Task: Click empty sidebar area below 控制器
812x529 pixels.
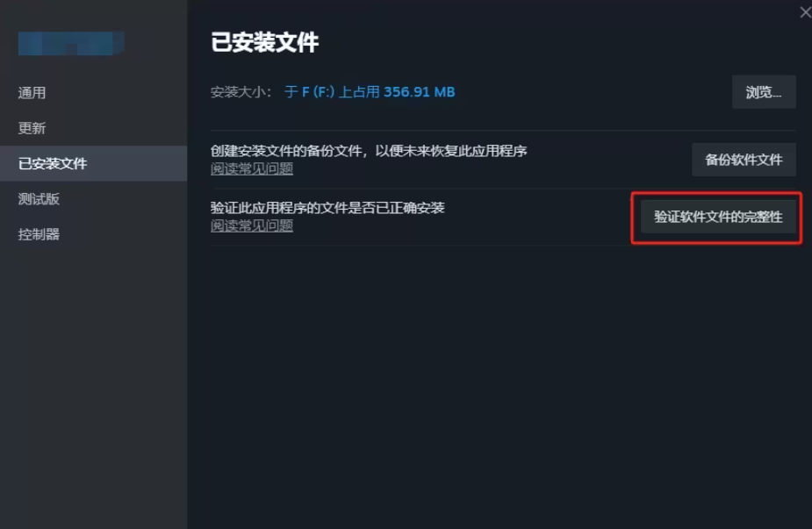Action: [x=93, y=383]
